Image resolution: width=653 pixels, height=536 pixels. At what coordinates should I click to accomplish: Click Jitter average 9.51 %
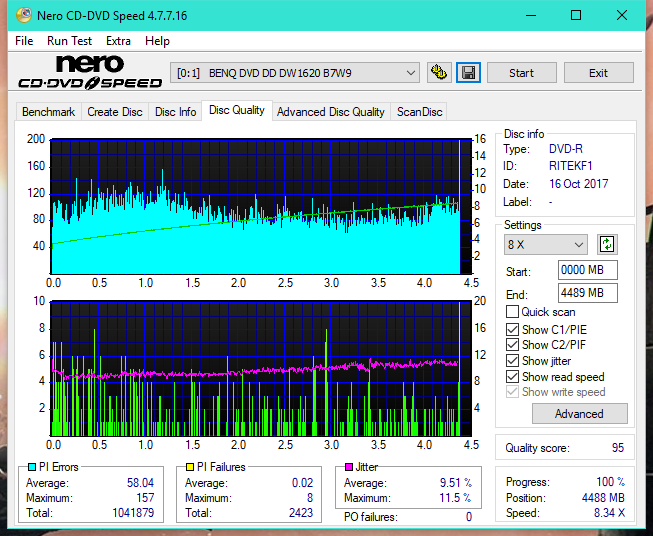click(x=456, y=483)
